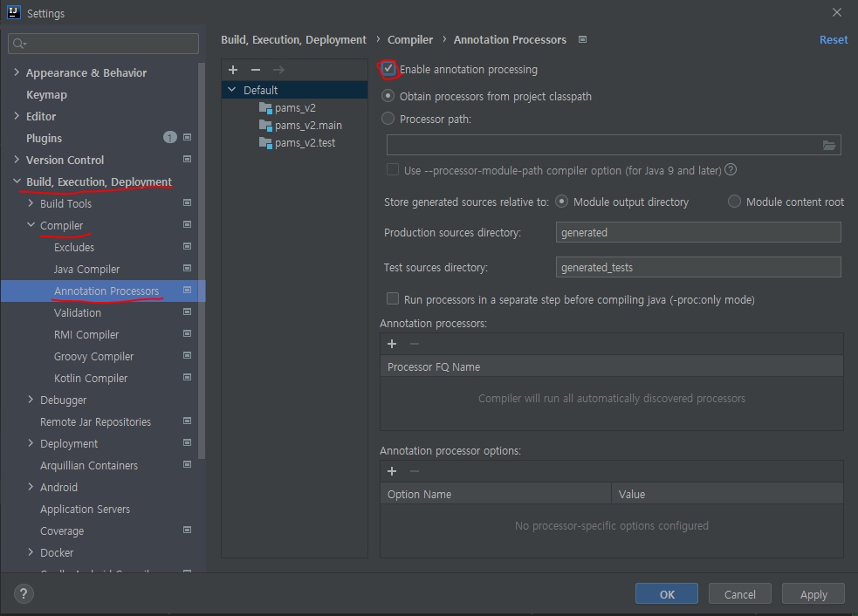The image size is (858, 616).
Task: Collapse Build, Execution, Deployment section
Action: tap(17, 181)
